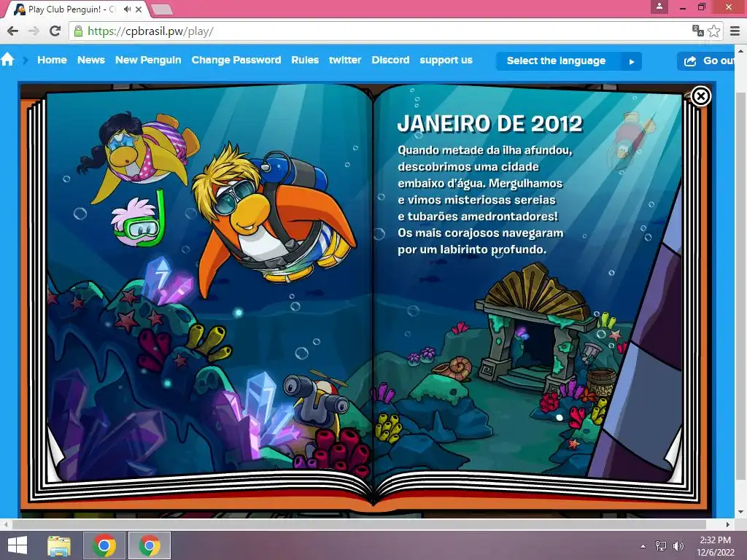Click the JANEIRO DE 2012 heading
Image resolution: width=747 pixels, height=560 pixels.
489,124
